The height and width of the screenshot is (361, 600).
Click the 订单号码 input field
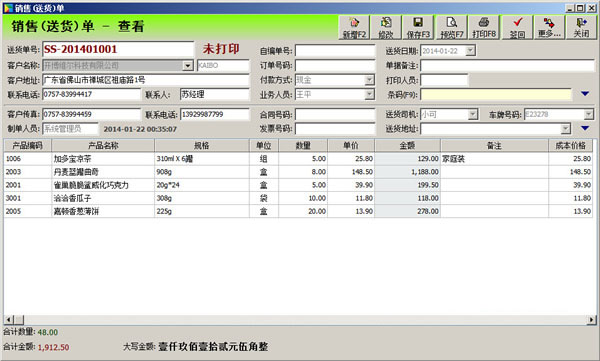coord(335,65)
